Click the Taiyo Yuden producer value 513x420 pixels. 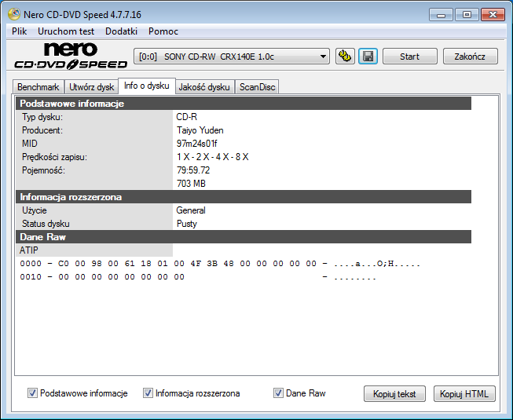(x=200, y=130)
